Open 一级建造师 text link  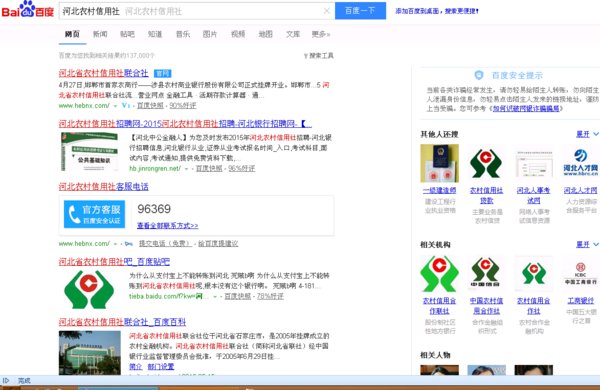439,190
